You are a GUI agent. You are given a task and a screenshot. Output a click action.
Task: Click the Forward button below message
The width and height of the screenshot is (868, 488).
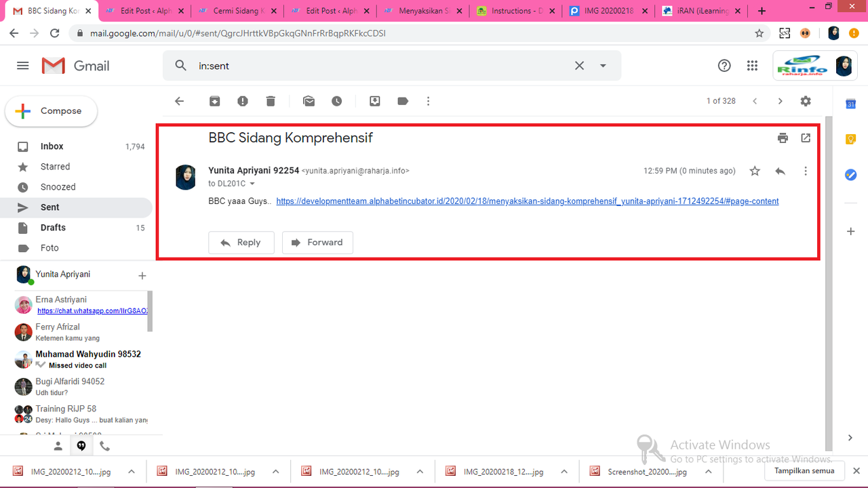(317, 243)
